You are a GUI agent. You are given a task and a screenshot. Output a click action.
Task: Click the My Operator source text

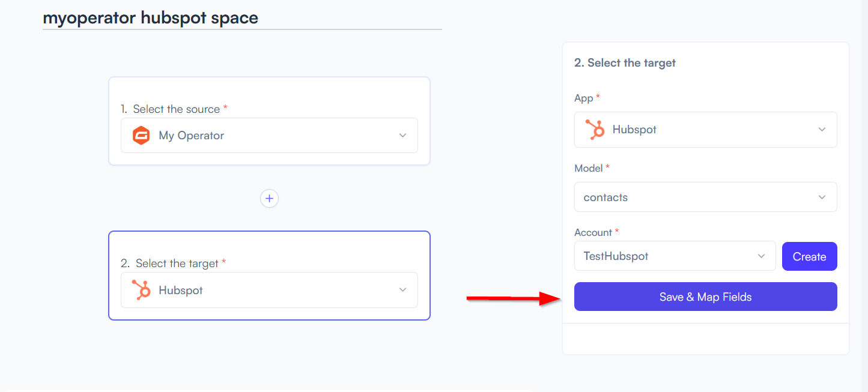[x=192, y=136]
